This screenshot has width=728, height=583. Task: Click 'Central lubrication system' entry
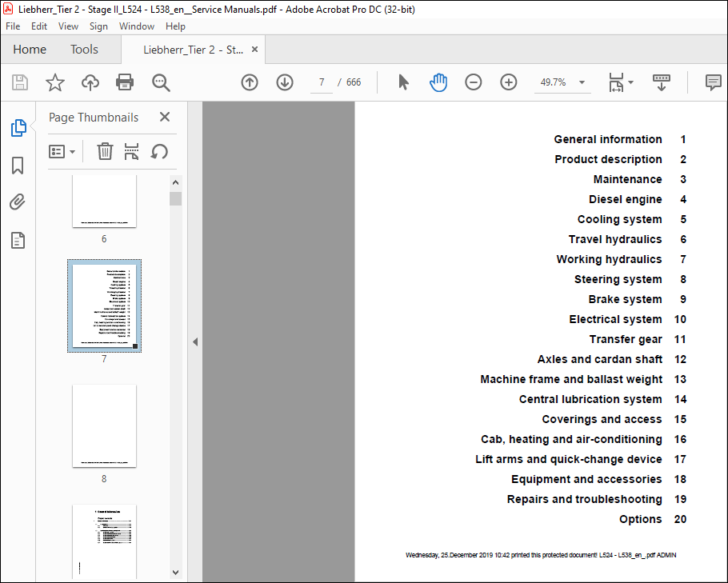[x=590, y=399]
